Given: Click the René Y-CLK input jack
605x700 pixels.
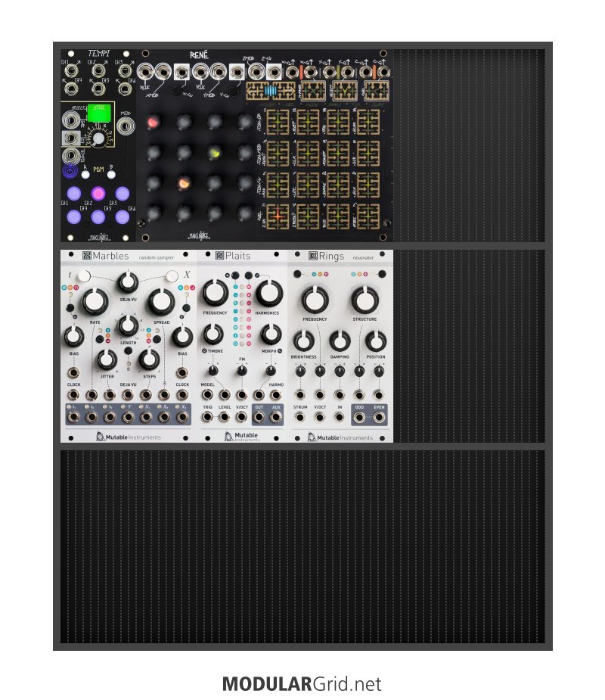Looking at the screenshot, I should point(200,71).
